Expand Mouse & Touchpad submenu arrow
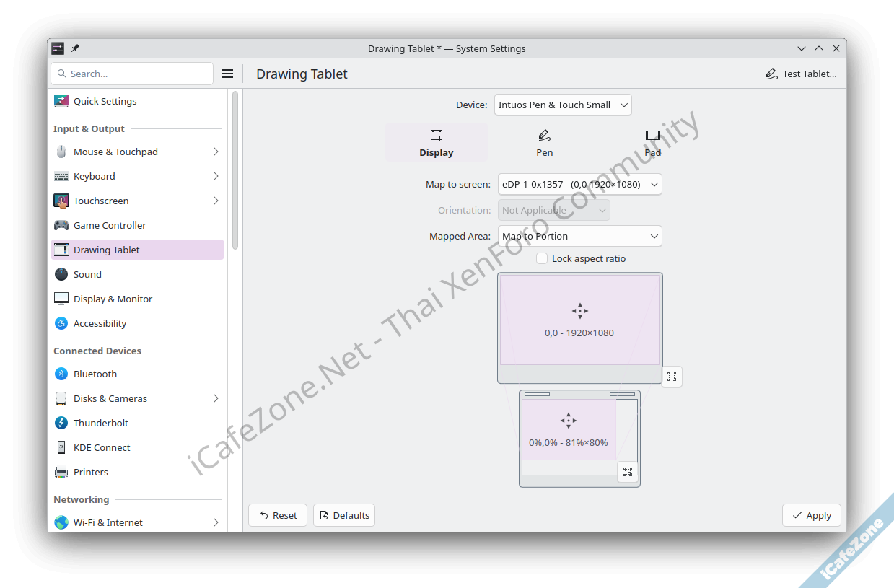Viewport: 894px width, 588px height. click(x=216, y=152)
